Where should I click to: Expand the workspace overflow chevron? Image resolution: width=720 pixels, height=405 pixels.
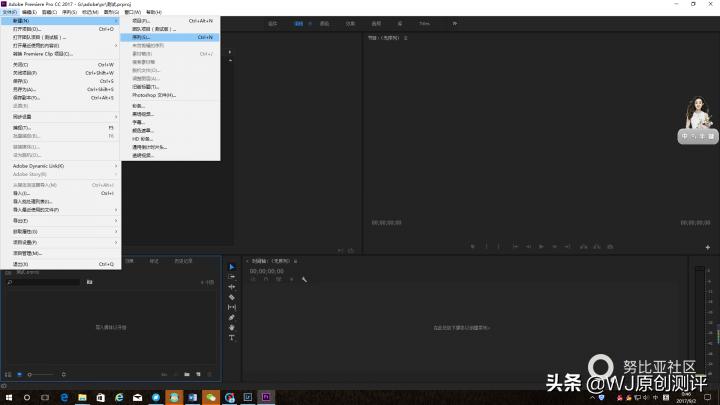pos(455,22)
